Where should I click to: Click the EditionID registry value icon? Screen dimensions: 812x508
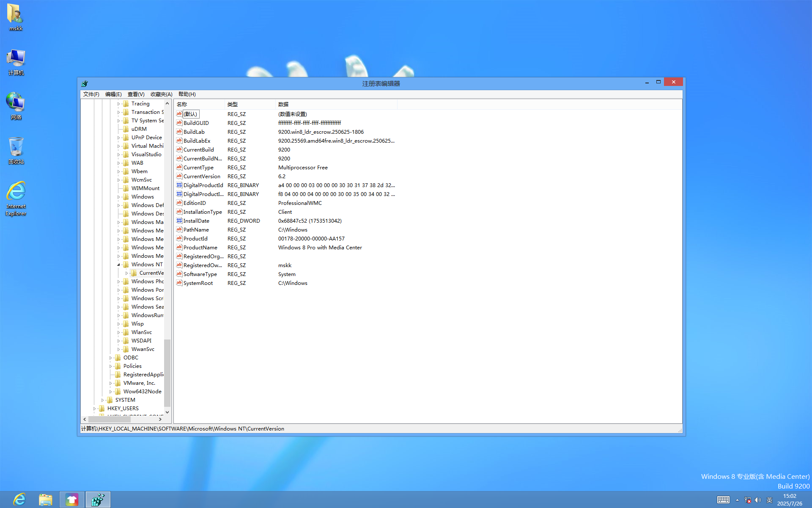[179, 203]
